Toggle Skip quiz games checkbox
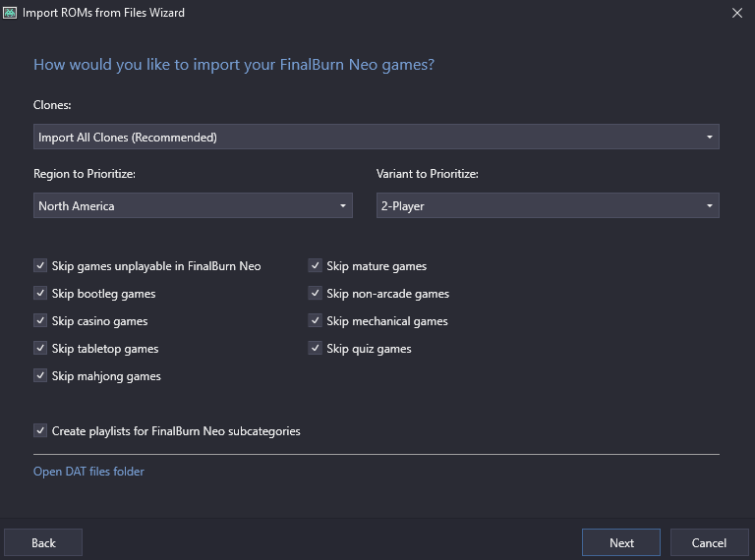The width and height of the screenshot is (755, 560). [x=316, y=349]
